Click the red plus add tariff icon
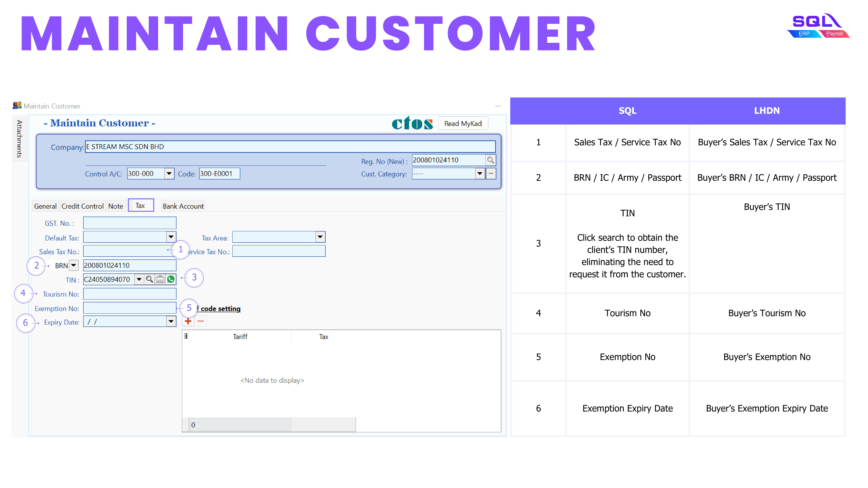 [x=188, y=321]
